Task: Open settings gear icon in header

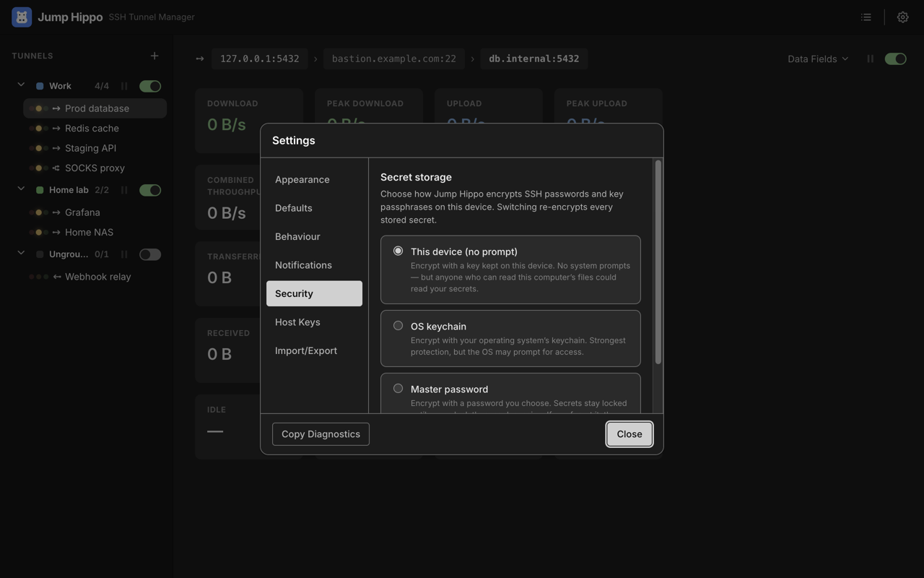Action: click(x=902, y=17)
